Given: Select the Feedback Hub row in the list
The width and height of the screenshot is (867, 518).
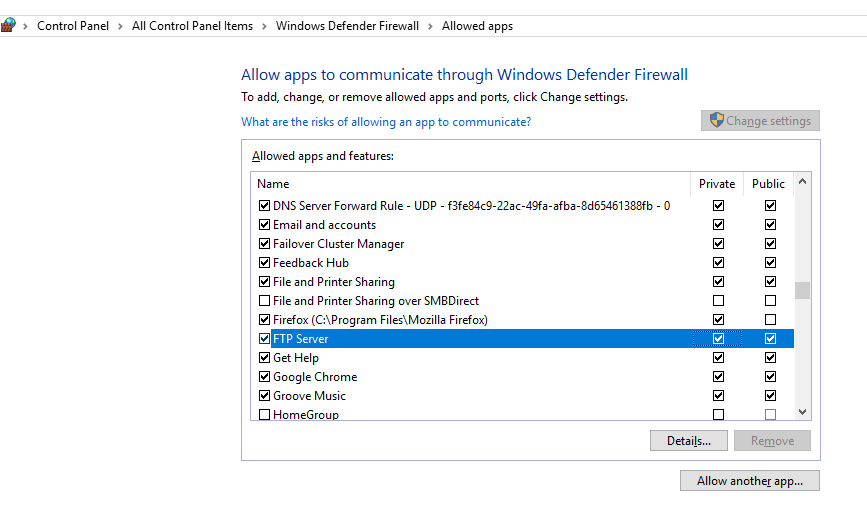Looking at the screenshot, I should pyautogui.click(x=311, y=263).
